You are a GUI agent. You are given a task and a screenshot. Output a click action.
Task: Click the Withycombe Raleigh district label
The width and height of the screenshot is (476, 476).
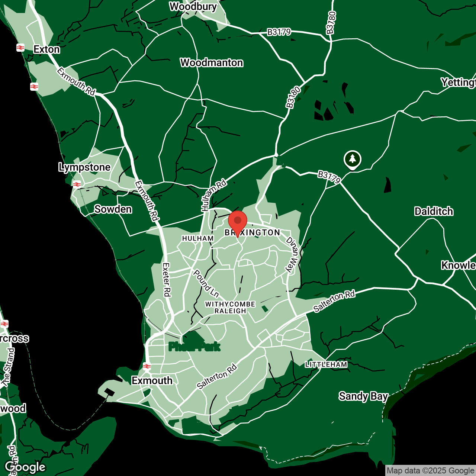(x=230, y=308)
